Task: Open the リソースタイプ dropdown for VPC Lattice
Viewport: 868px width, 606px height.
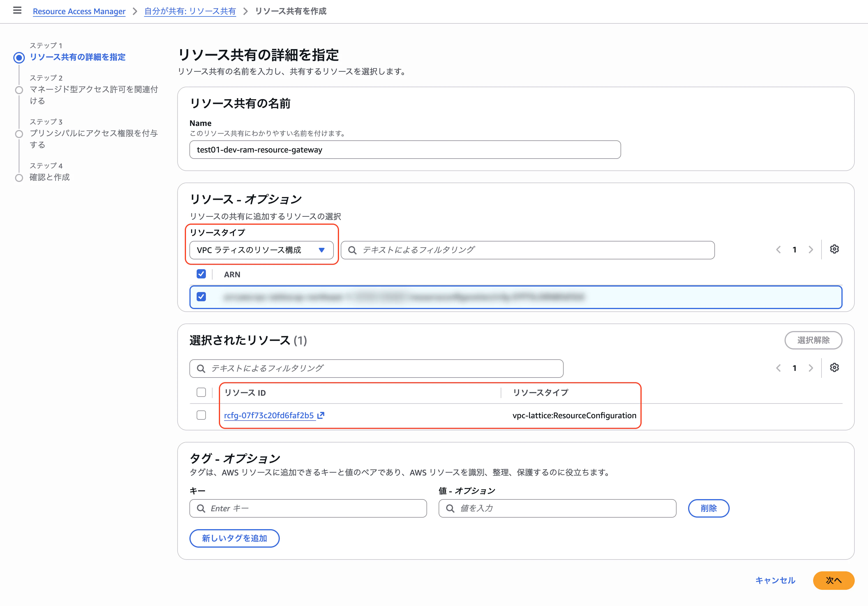Action: pyautogui.click(x=261, y=250)
